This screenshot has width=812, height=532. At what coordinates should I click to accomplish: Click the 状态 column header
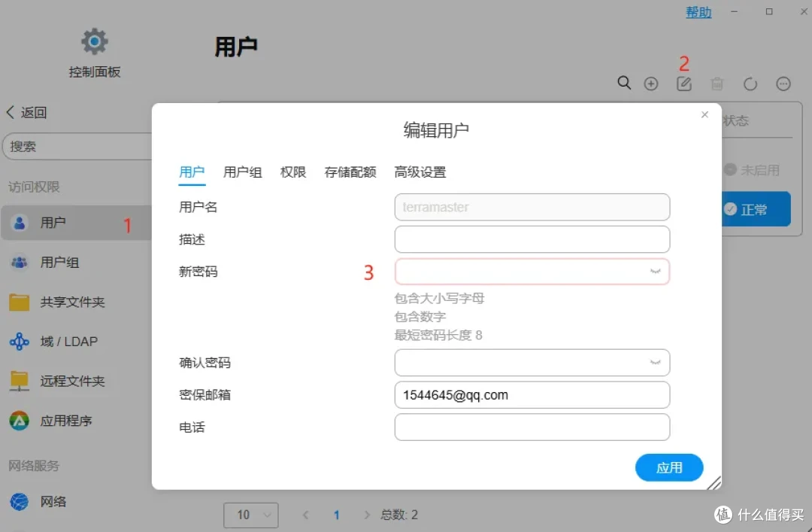click(x=736, y=121)
